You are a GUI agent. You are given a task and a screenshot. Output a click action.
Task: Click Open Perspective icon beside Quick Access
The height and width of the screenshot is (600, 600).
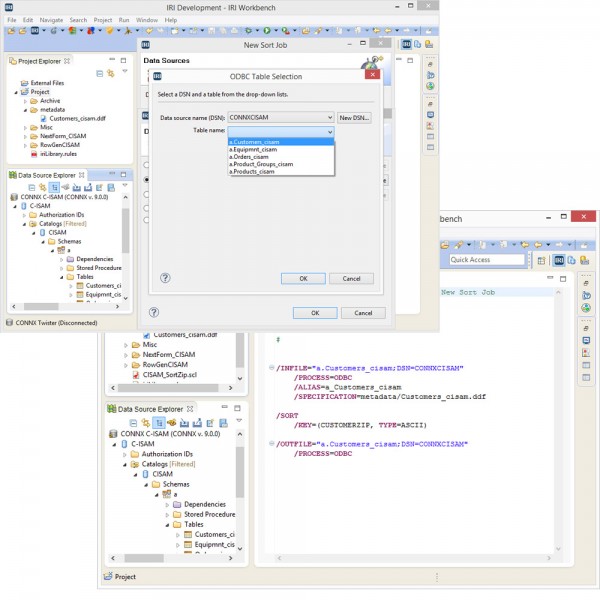(541, 261)
